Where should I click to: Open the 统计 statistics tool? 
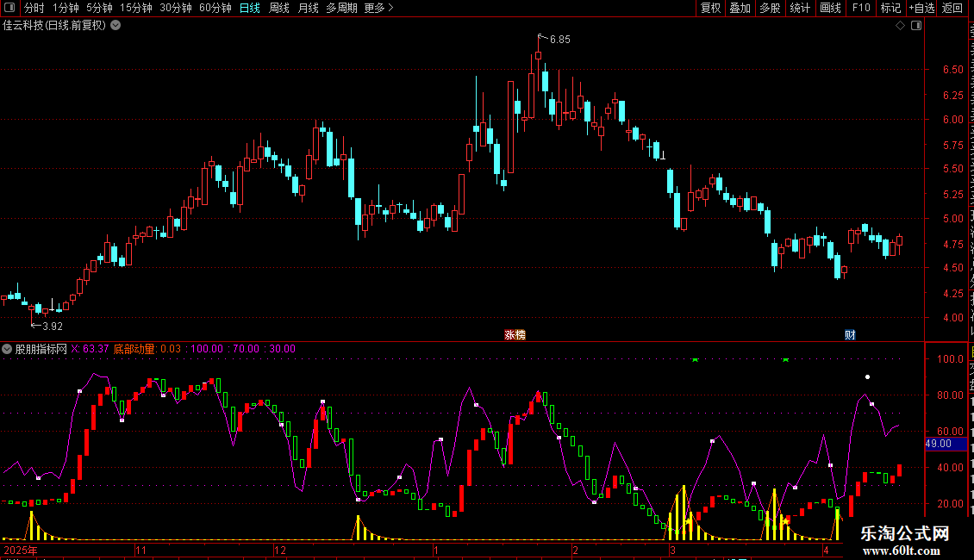800,8
